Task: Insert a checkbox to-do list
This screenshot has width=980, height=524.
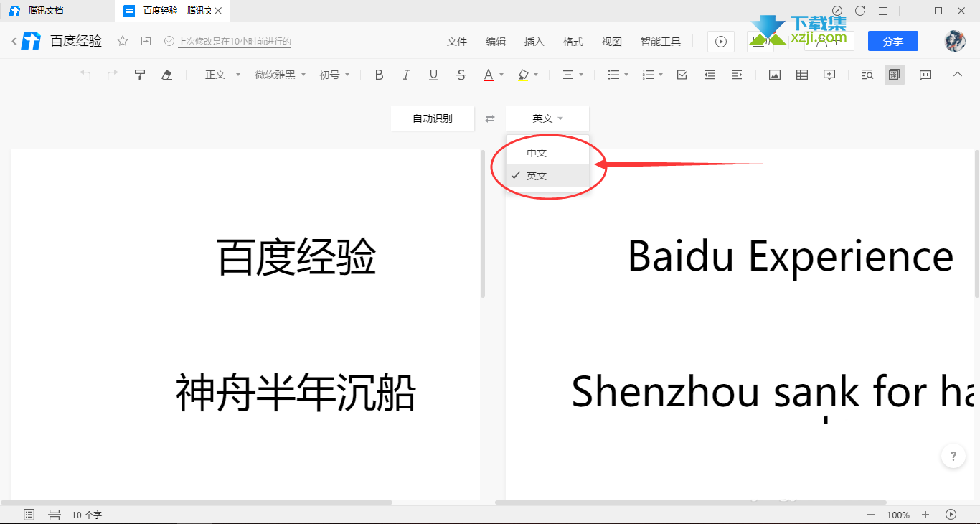Action: 682,75
